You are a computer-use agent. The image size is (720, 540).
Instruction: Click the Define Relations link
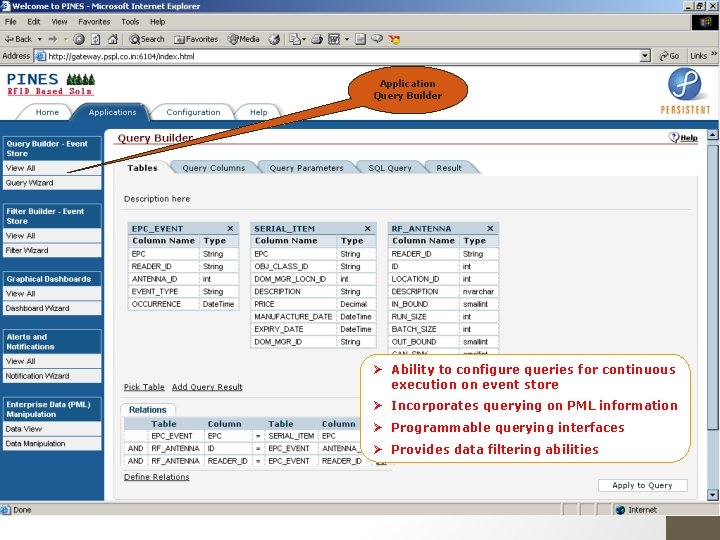pyautogui.click(x=157, y=477)
